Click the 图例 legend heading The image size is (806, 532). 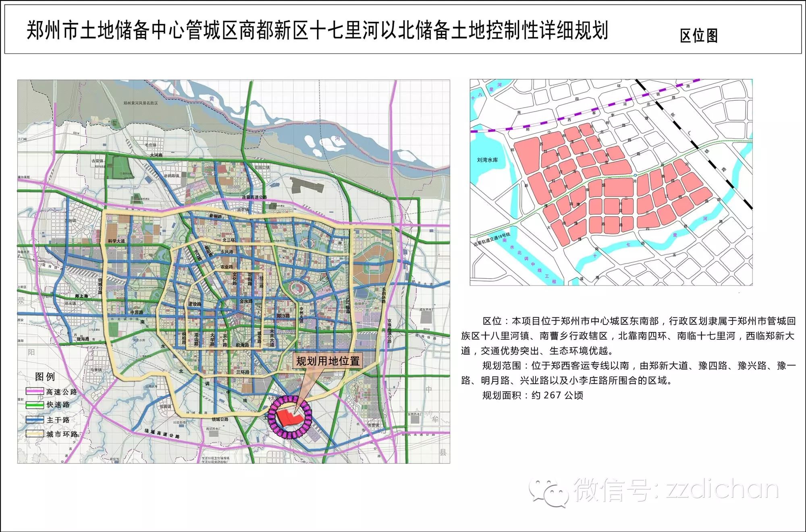(x=45, y=377)
